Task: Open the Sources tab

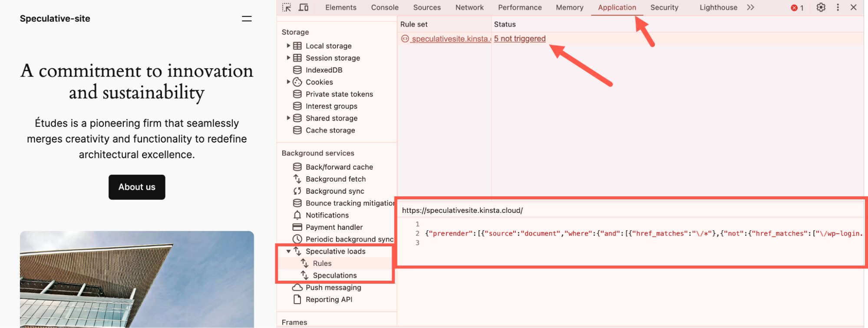Action: 427,7
